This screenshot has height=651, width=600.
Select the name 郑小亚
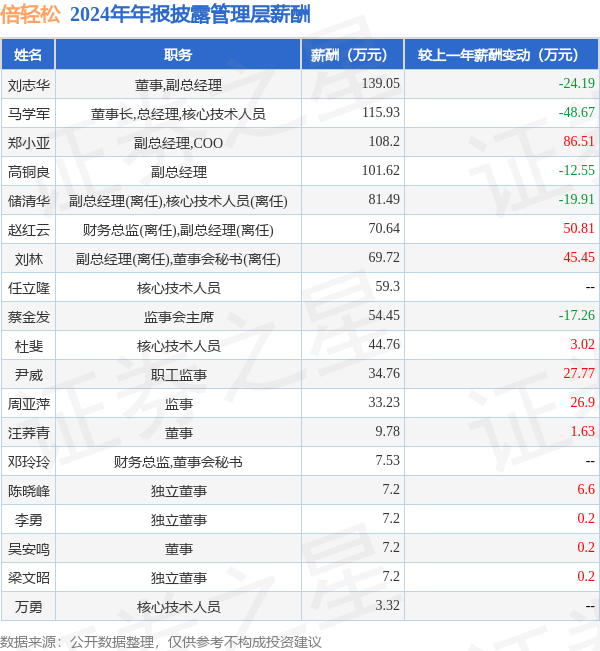[29, 143]
